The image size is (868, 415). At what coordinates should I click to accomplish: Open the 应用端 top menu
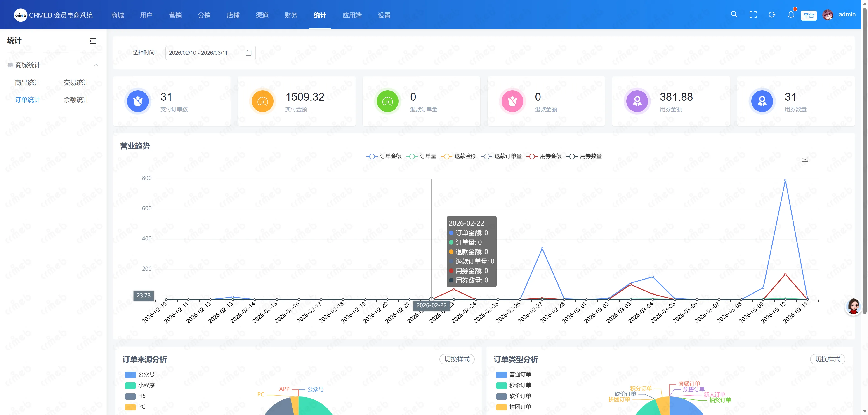point(352,15)
